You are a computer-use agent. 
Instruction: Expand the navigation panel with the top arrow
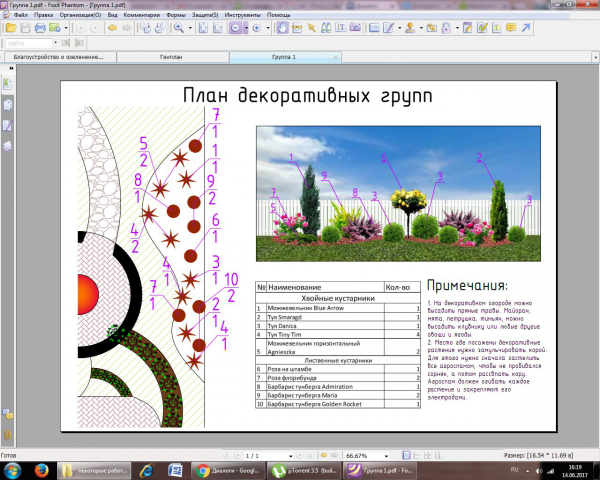(11, 68)
